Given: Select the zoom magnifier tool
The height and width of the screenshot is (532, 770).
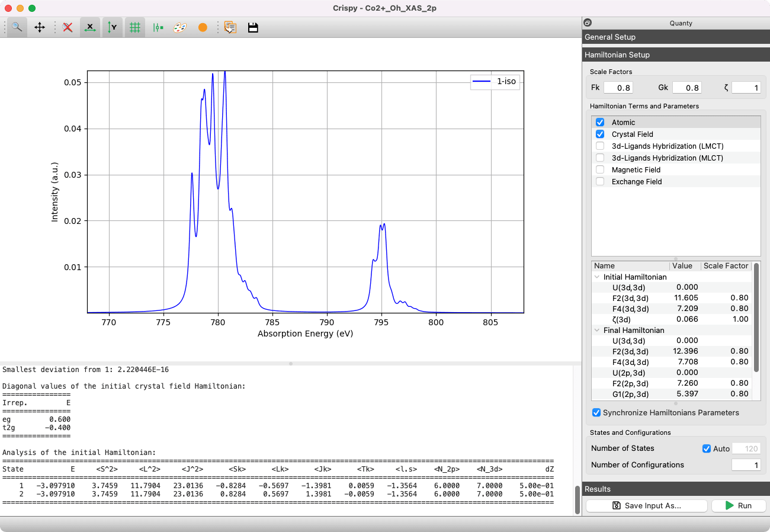Looking at the screenshot, I should pos(17,27).
